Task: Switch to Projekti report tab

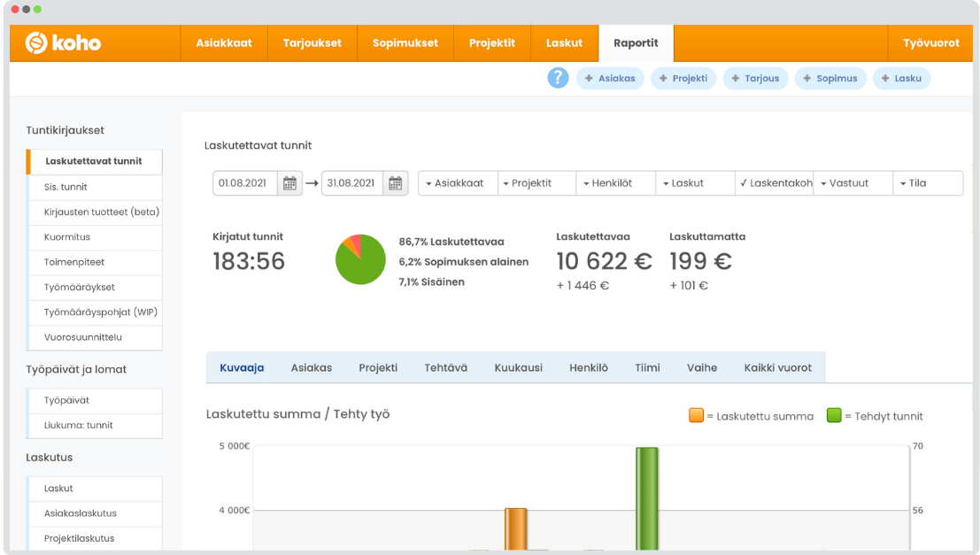Action: tap(378, 367)
